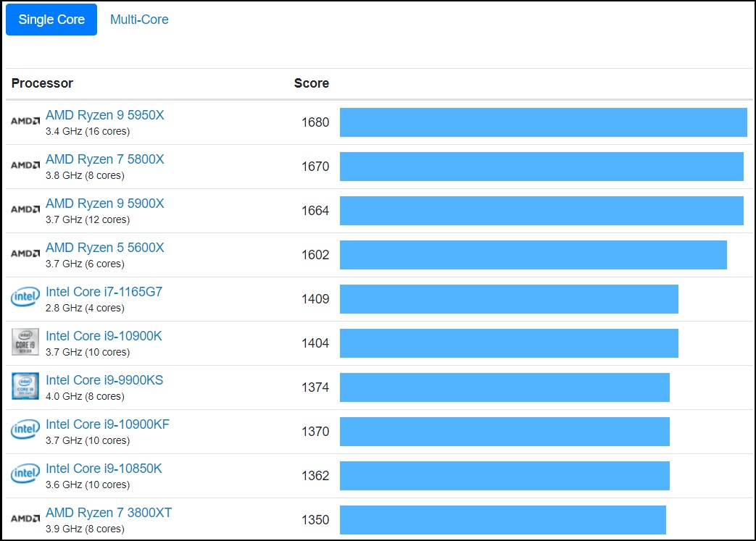Click the Intel logo beside Core i9-10900KF
Image resolution: width=756 pixels, height=541 pixels.
tap(25, 429)
